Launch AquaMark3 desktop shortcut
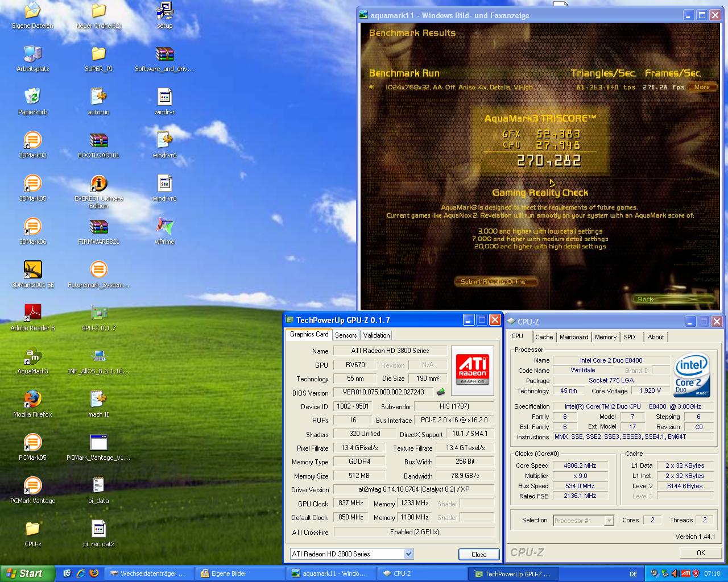This screenshot has height=582, width=728. tap(32, 356)
